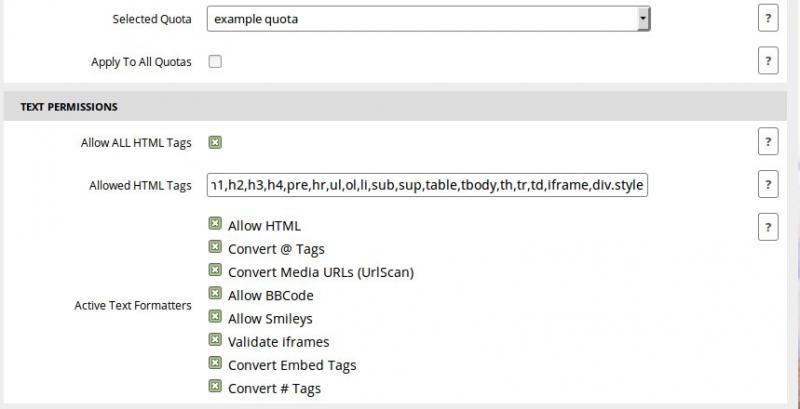800x409 pixels.
Task: Enable Apply To All Quotas checkbox
Action: (x=215, y=62)
